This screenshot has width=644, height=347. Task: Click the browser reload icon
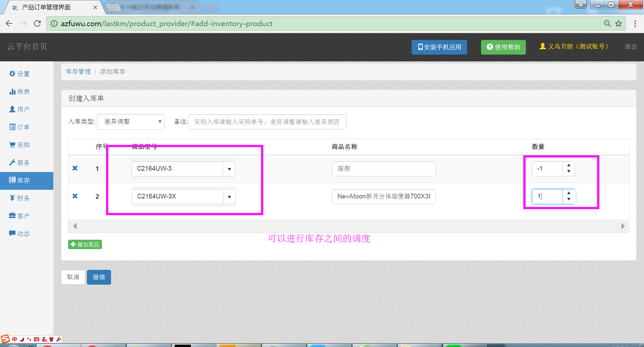click(x=37, y=23)
